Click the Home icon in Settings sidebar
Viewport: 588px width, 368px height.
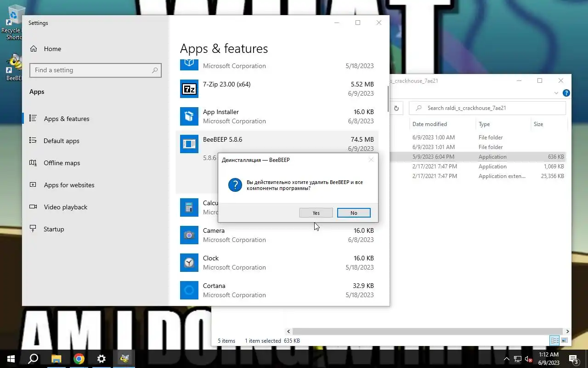(x=33, y=48)
